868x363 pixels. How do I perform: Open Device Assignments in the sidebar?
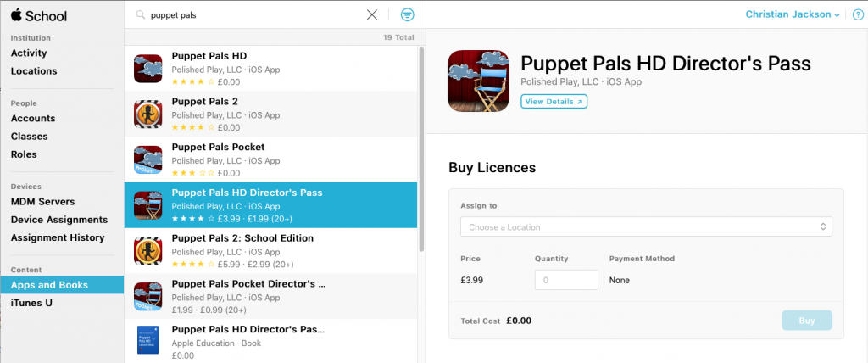[x=59, y=220]
